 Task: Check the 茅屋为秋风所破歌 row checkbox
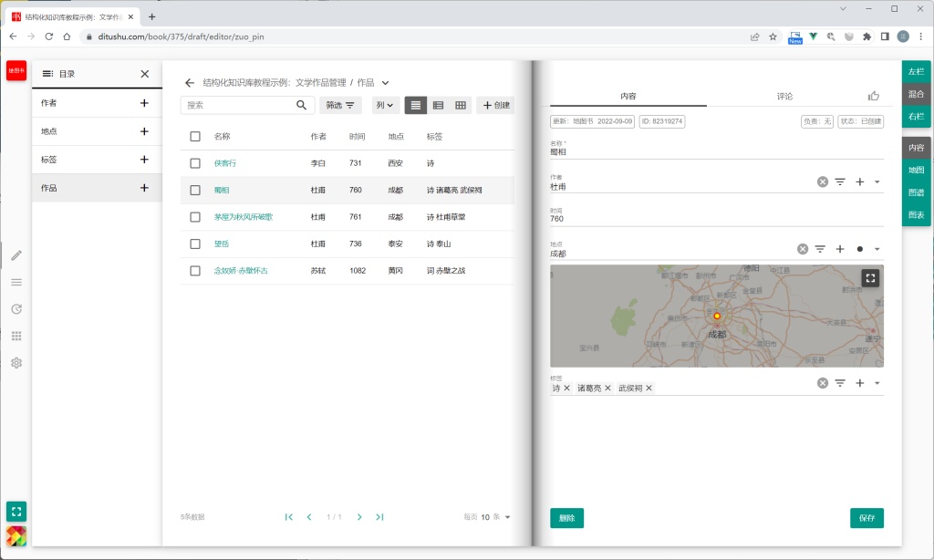point(195,217)
